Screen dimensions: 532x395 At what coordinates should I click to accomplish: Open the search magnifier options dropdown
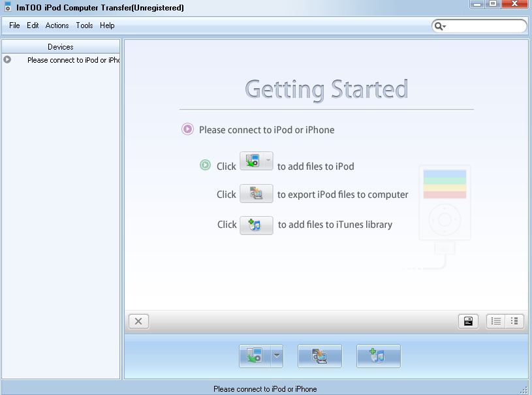pyautogui.click(x=440, y=26)
